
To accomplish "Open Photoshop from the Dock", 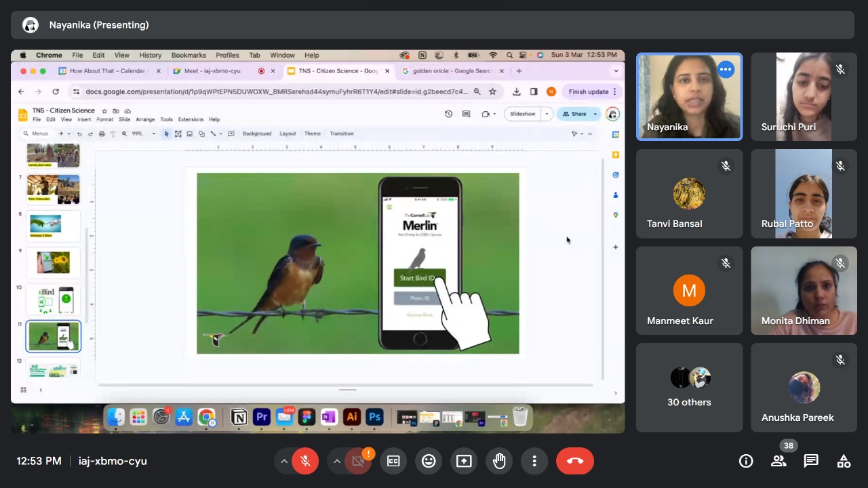I will 374,418.
